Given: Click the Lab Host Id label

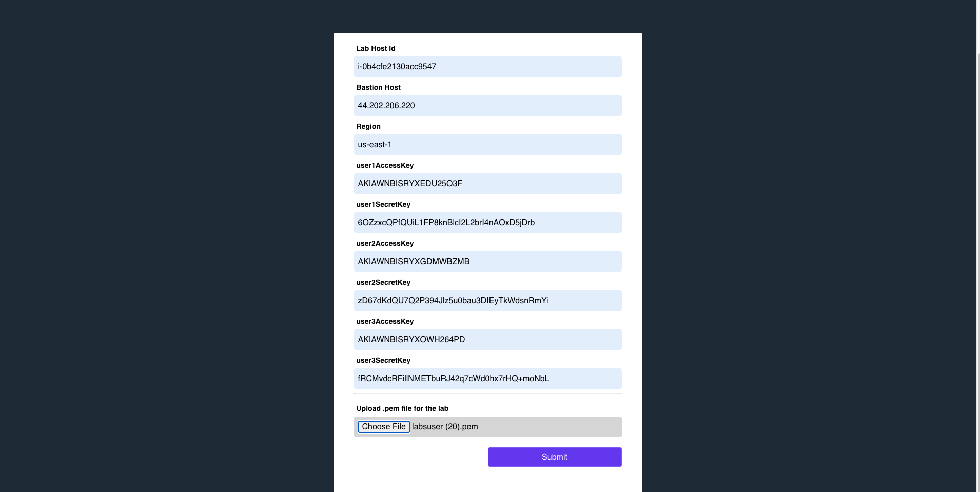Looking at the screenshot, I should pyautogui.click(x=376, y=48).
